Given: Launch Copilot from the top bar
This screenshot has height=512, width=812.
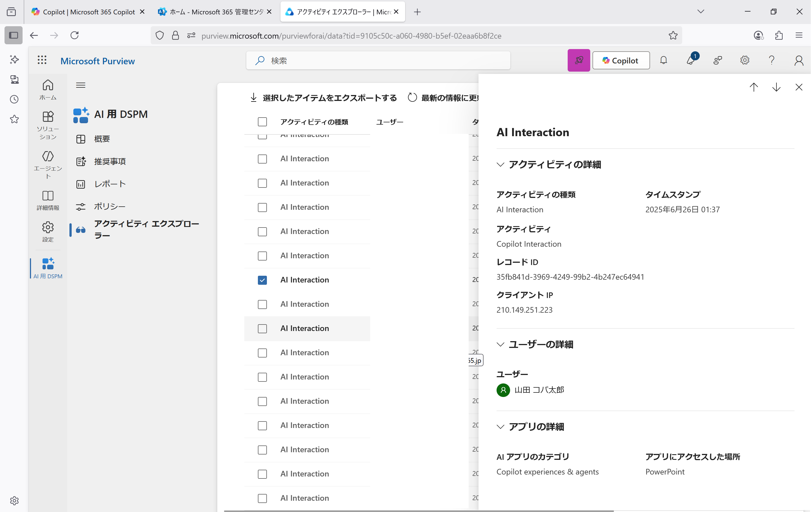Looking at the screenshot, I should coord(621,60).
